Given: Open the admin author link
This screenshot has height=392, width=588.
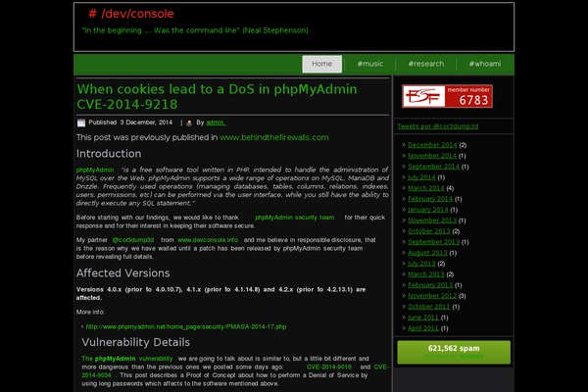Looking at the screenshot, I should pyautogui.click(x=216, y=122).
